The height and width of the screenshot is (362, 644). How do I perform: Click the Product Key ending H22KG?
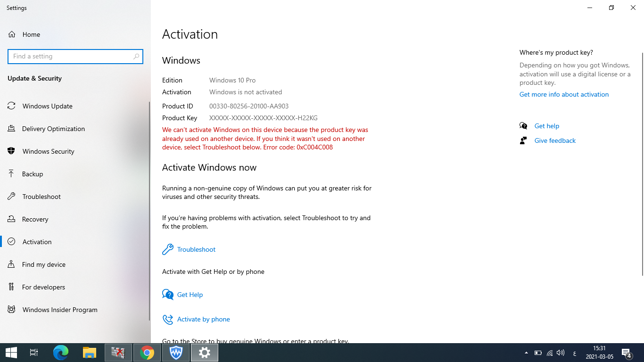tap(264, 118)
